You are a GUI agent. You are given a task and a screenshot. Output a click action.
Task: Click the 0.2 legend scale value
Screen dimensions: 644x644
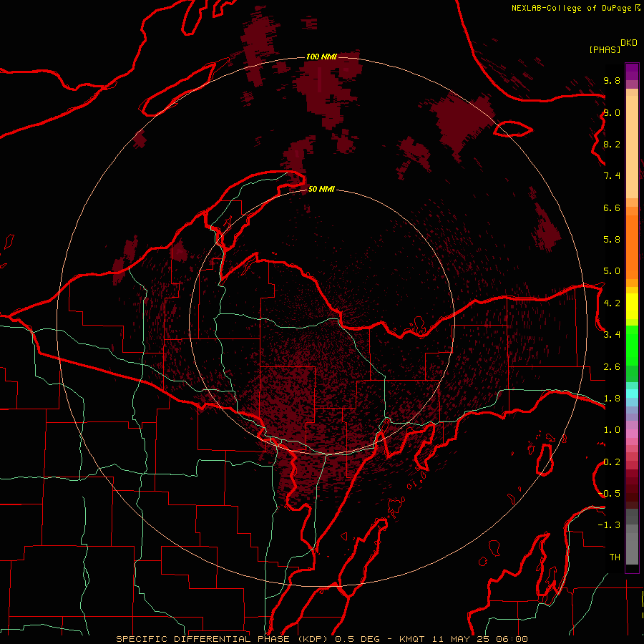coord(612,462)
